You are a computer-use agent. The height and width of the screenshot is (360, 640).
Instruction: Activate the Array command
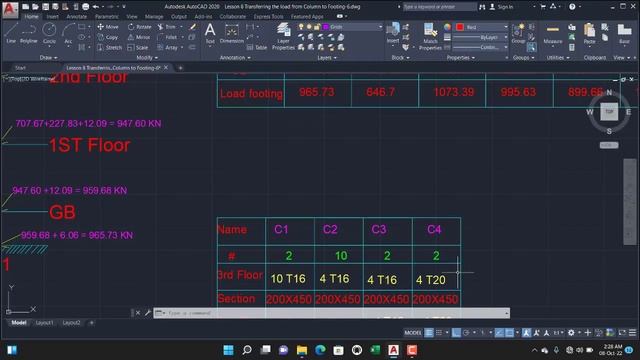pyautogui.click(x=167, y=47)
